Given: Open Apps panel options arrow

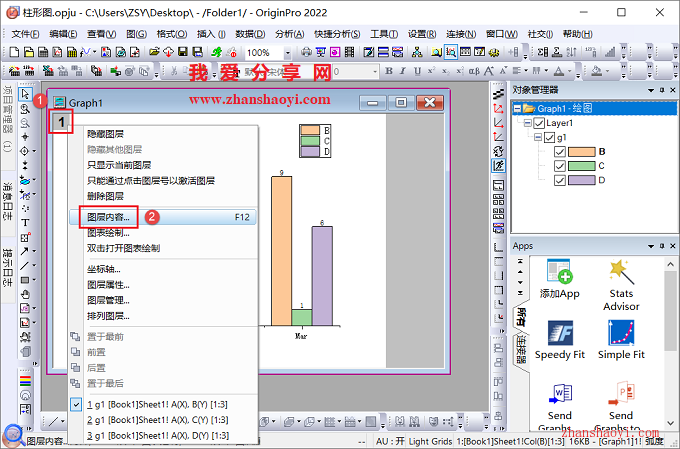Looking at the screenshot, I should (651, 246).
